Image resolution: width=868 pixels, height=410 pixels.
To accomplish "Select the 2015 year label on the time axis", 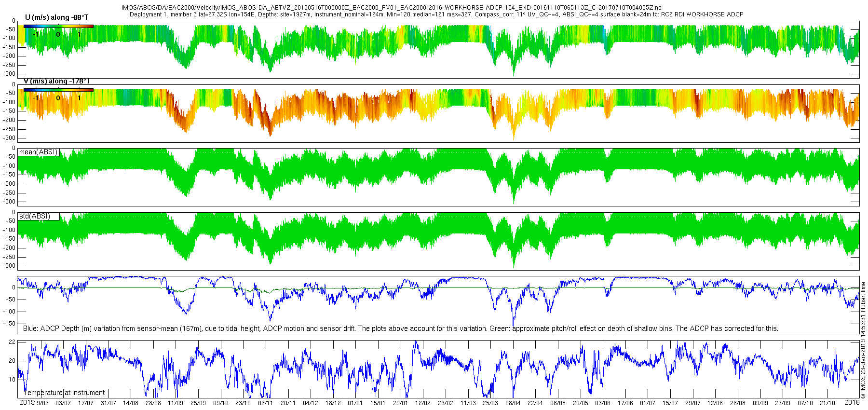I will [x=27, y=402].
